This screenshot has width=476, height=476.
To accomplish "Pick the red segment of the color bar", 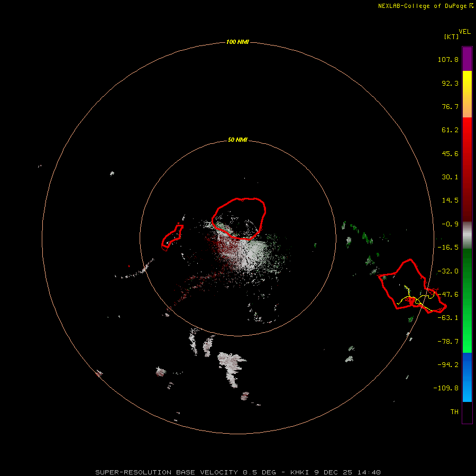I will (x=467, y=169).
